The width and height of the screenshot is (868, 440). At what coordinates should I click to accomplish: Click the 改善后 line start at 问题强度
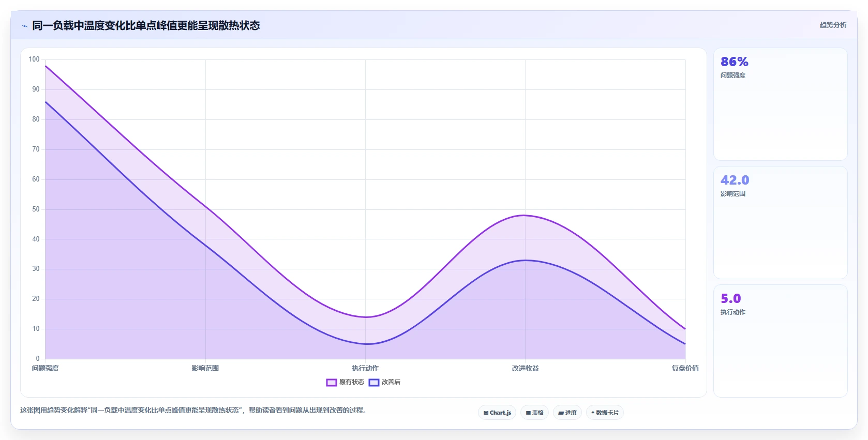coord(46,102)
